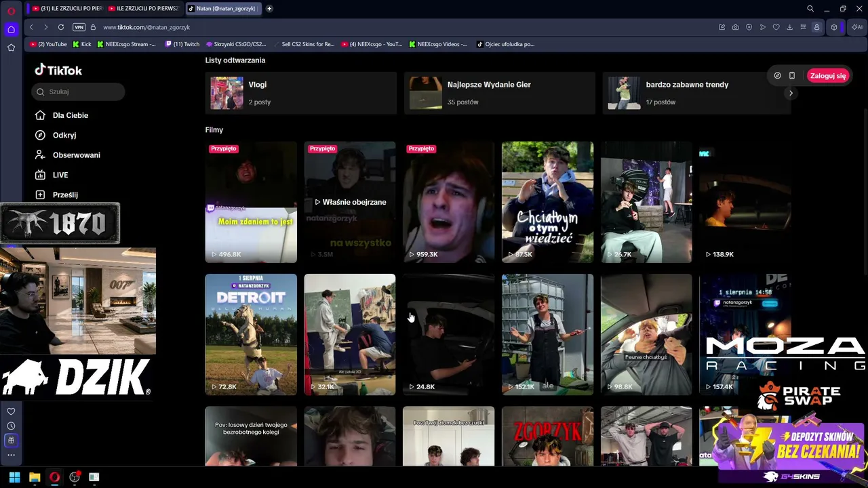
Task: Open the NEEXcsgo Stream bookmark
Action: [x=126, y=44]
